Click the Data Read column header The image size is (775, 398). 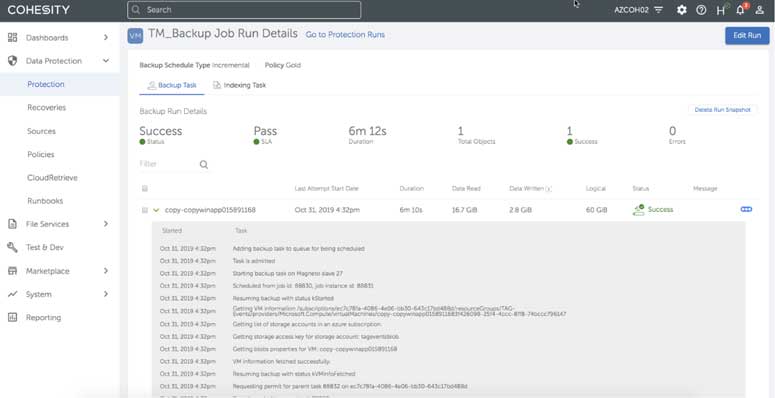(466, 188)
